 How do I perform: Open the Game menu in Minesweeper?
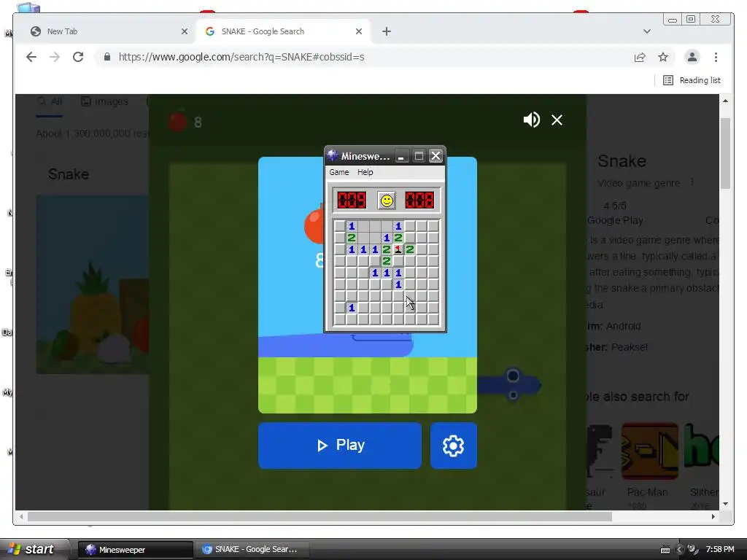click(338, 172)
